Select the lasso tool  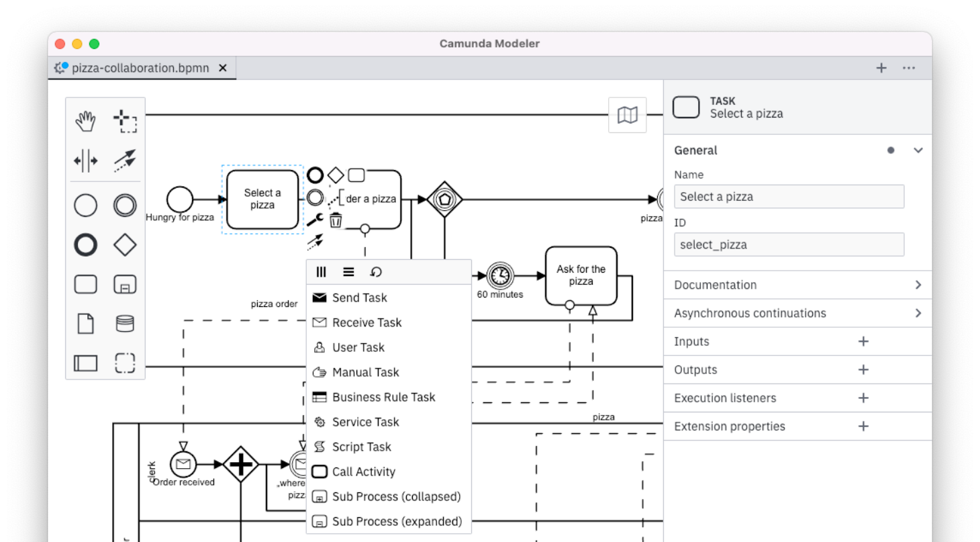click(x=125, y=122)
